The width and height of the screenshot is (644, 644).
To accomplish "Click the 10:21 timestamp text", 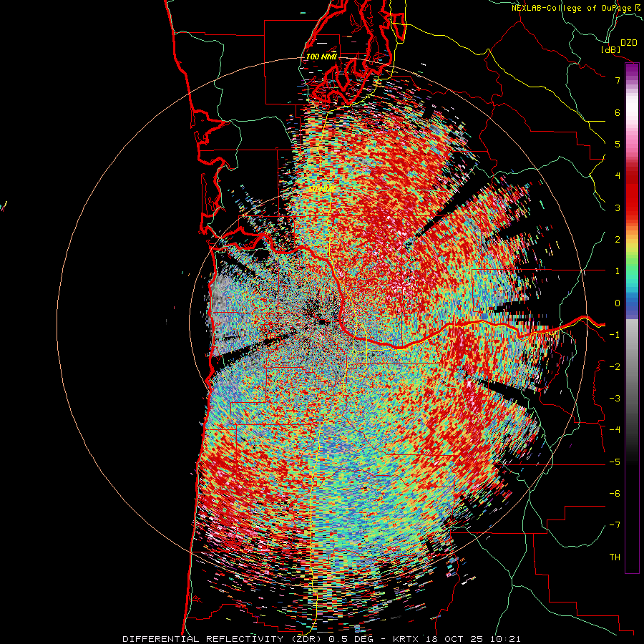I will point(507,639).
